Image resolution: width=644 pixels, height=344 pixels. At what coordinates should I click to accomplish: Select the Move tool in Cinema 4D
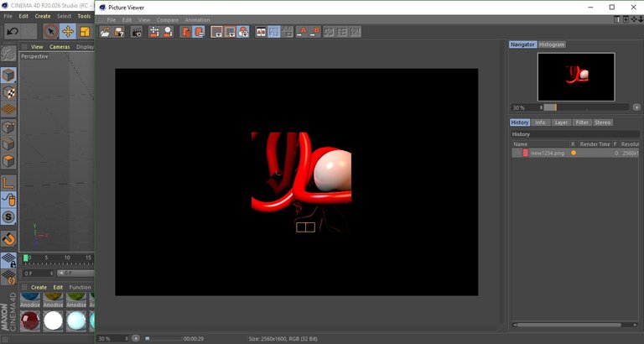tap(67, 32)
